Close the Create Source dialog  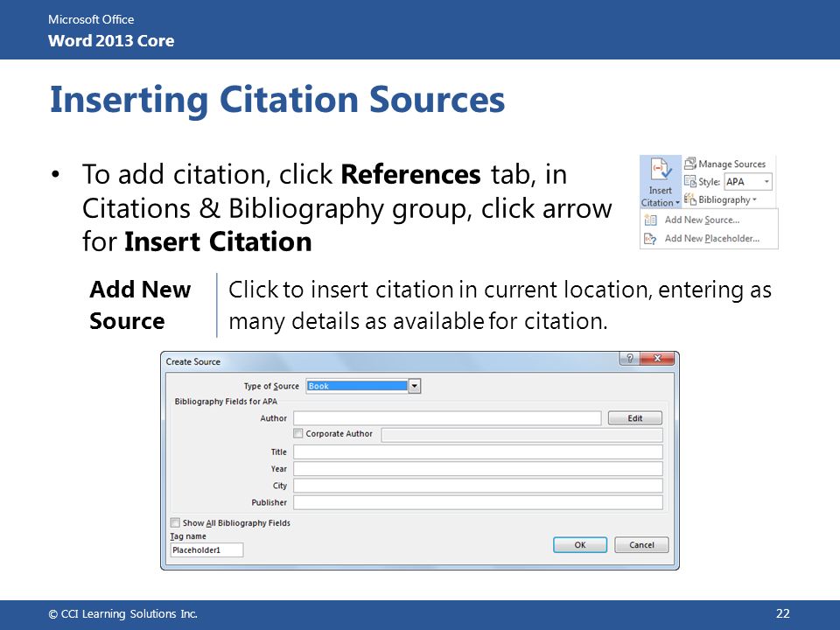tap(658, 359)
